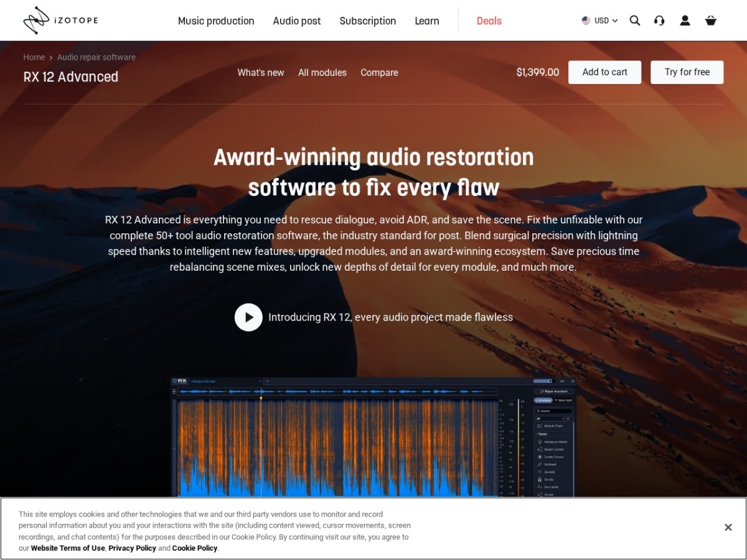This screenshot has height=560, width=747.
Task: Click the Introducing RX 12 video caption
Action: (390, 317)
